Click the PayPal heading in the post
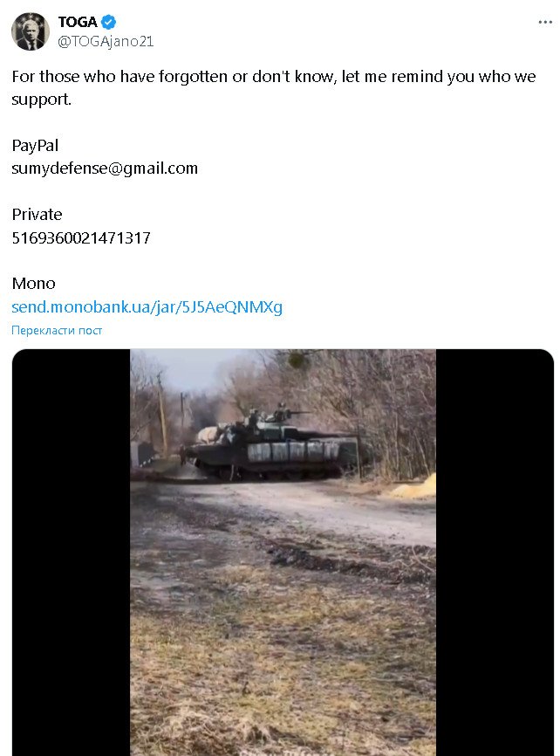Viewport: 560px width, 756px height. coord(35,146)
